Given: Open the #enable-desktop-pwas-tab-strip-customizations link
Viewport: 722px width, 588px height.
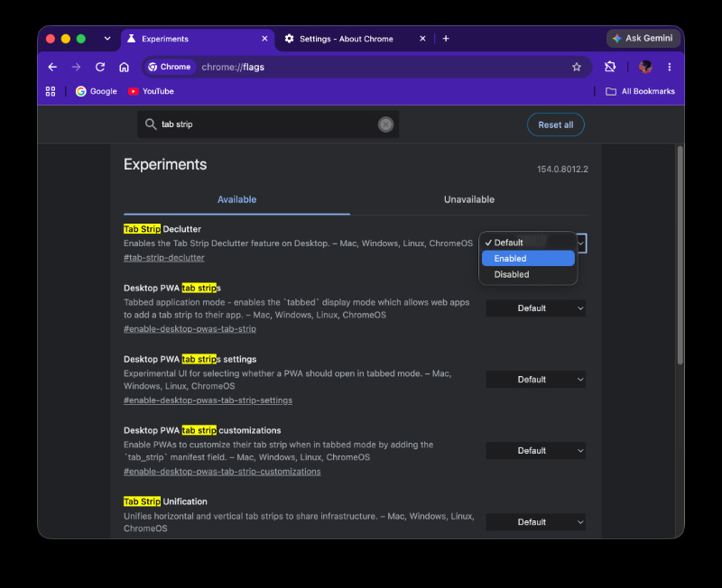Looking at the screenshot, I should tap(222, 472).
